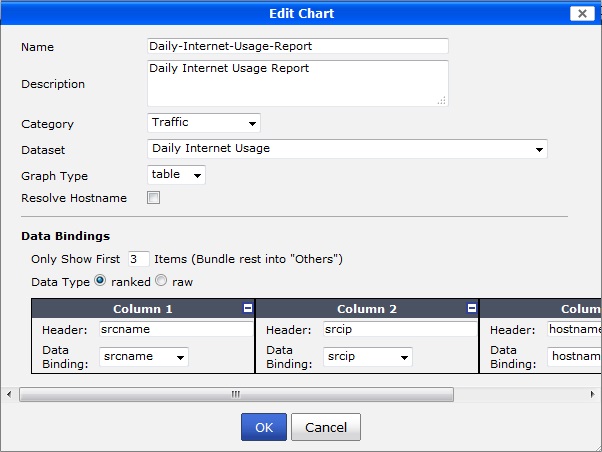Screen dimensions: 602x452
Task: Select the raw data type
Action: (x=162, y=282)
